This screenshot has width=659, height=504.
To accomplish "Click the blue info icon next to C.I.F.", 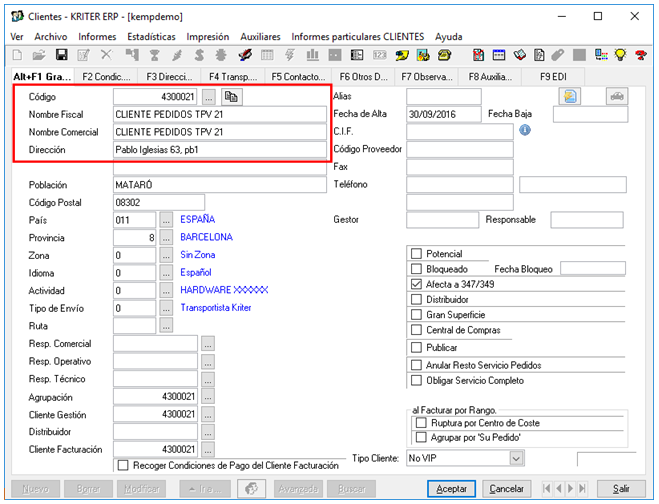I will tap(524, 130).
